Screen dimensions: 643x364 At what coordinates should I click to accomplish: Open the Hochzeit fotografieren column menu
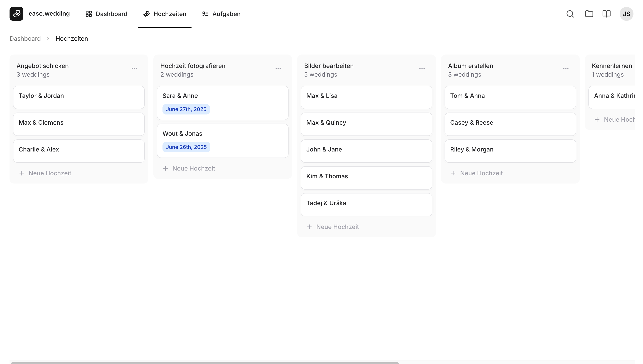278,68
